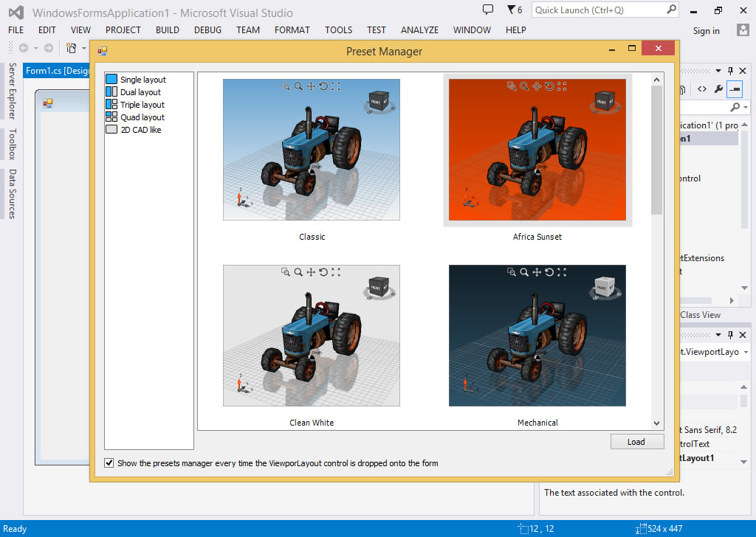Select the Form1.cs [Design] tab

58,71
